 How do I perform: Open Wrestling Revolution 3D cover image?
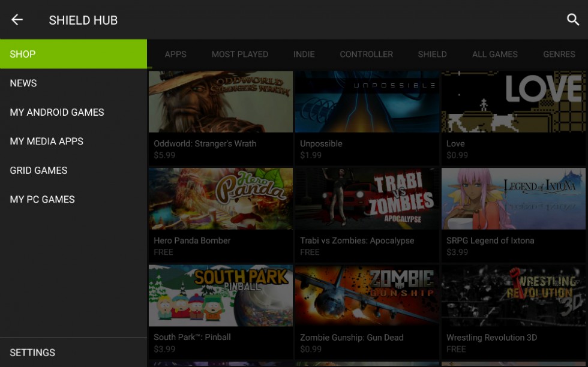514,296
